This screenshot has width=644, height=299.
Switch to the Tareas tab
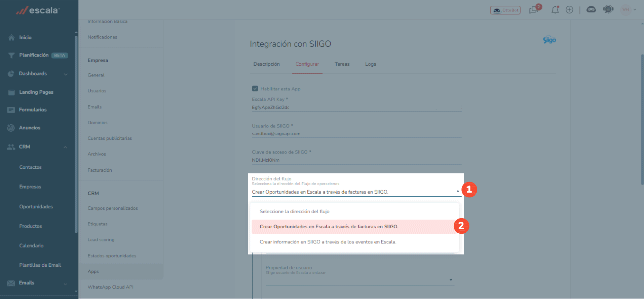coord(342,64)
